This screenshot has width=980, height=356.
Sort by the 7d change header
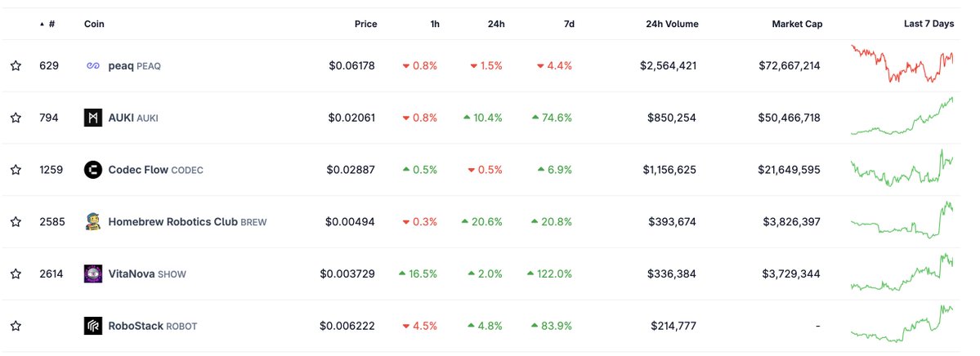click(x=569, y=24)
